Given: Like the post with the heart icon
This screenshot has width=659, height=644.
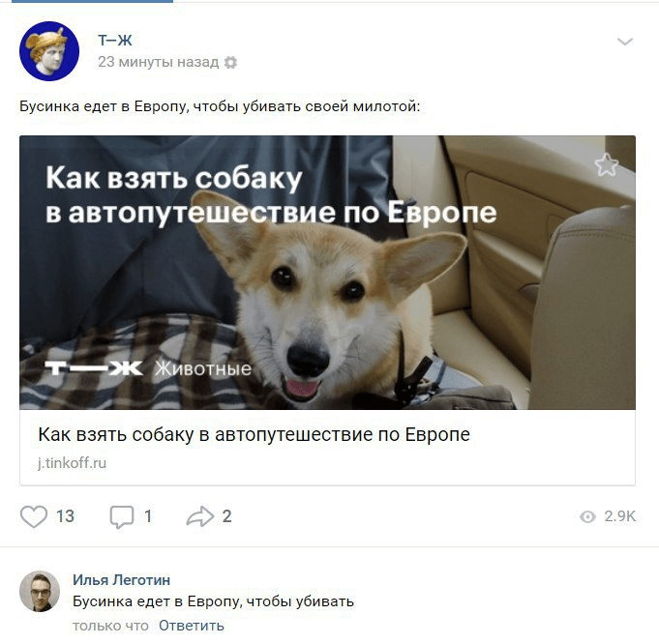Looking at the screenshot, I should coord(34,516).
